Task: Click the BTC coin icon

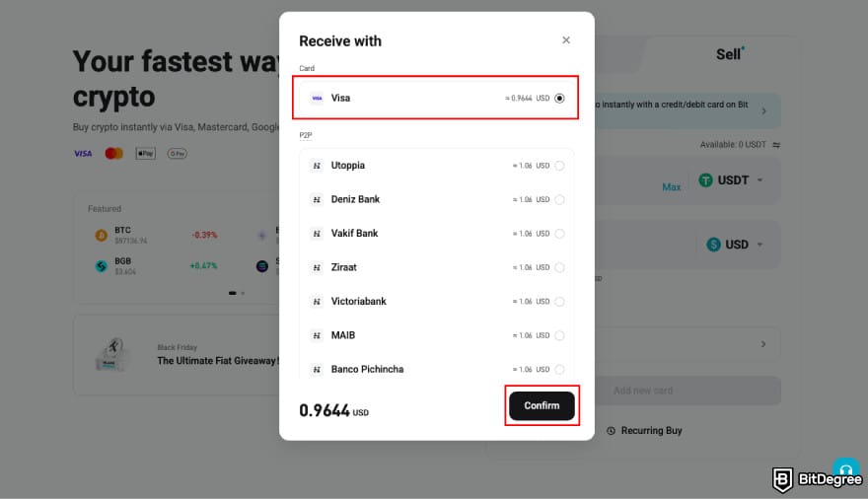Action: [102, 236]
